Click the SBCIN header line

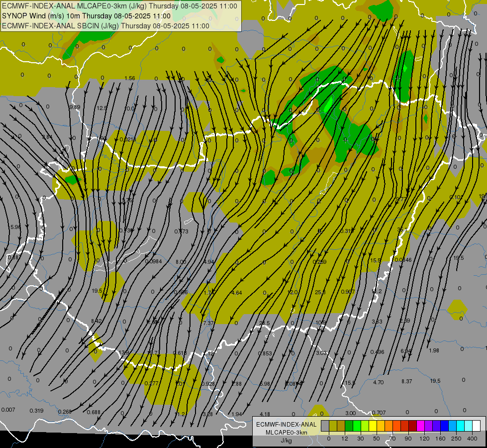[x=105, y=26]
